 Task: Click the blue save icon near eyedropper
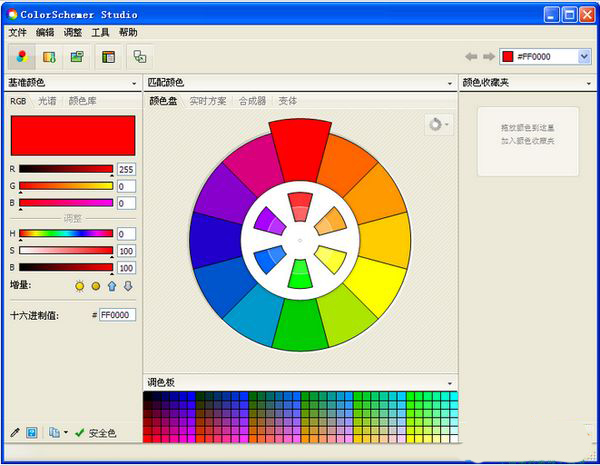click(x=31, y=433)
